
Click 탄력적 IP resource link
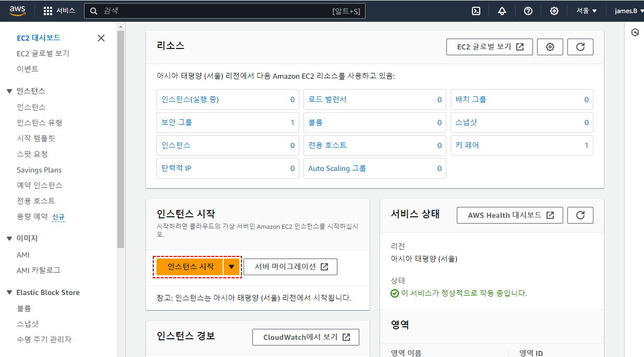coord(176,168)
